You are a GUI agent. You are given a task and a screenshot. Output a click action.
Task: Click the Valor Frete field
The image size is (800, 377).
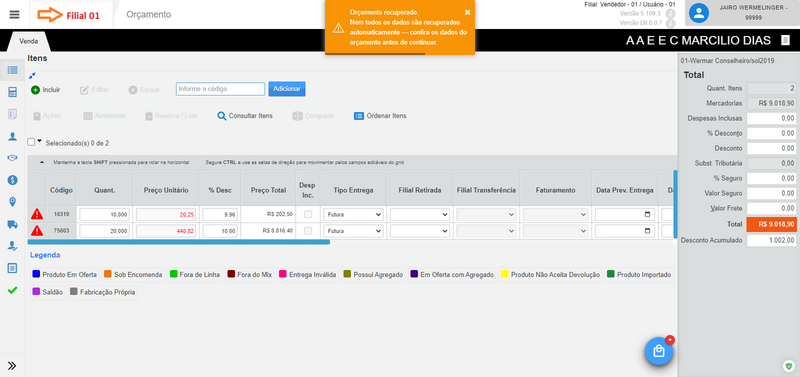(x=771, y=208)
